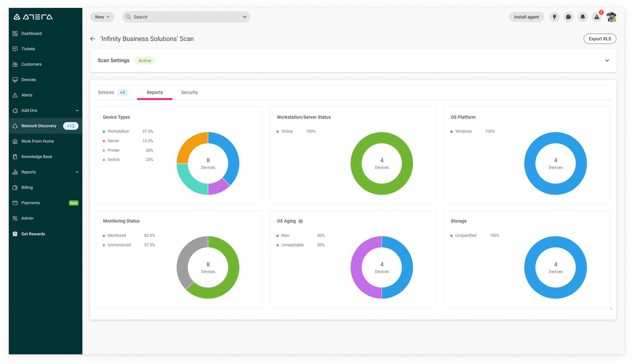Viewport: 633px width, 364px height.
Task: Click the Storage donut chart
Action: coord(555,267)
